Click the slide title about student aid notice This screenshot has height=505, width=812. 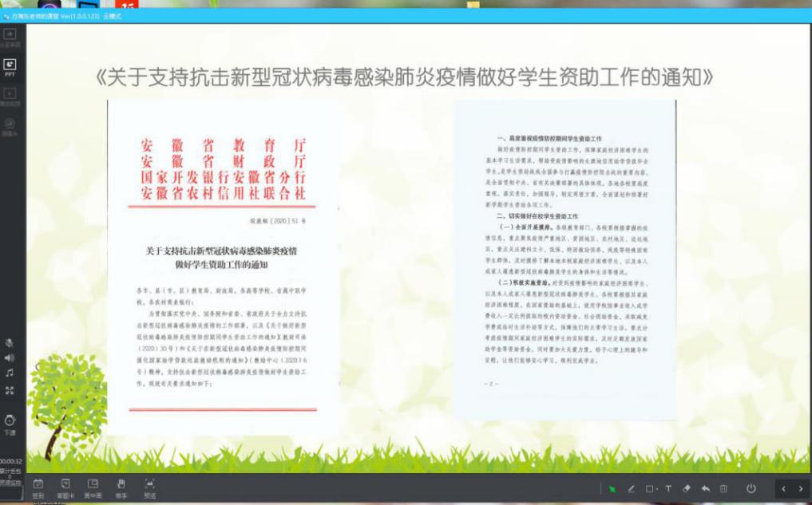[x=405, y=77]
